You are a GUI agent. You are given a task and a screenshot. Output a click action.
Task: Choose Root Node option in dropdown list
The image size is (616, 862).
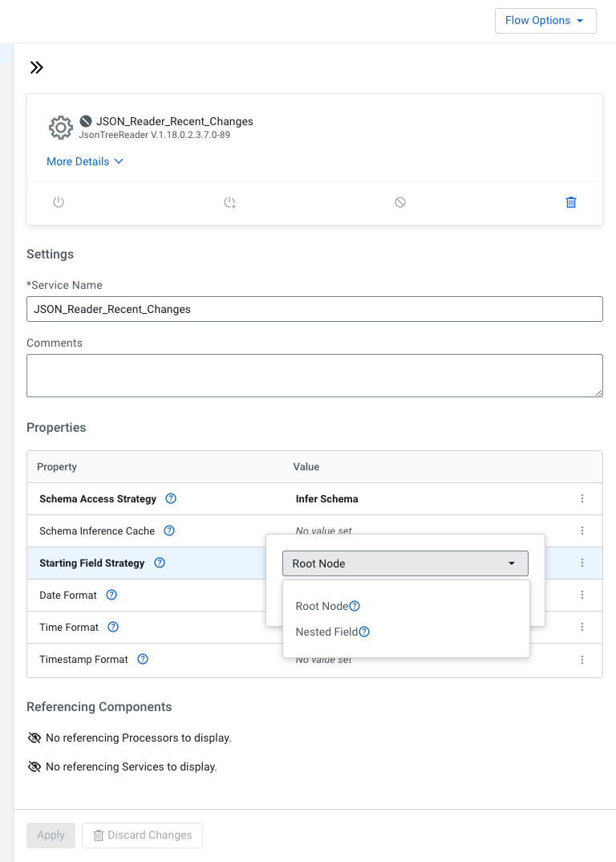pyautogui.click(x=322, y=606)
